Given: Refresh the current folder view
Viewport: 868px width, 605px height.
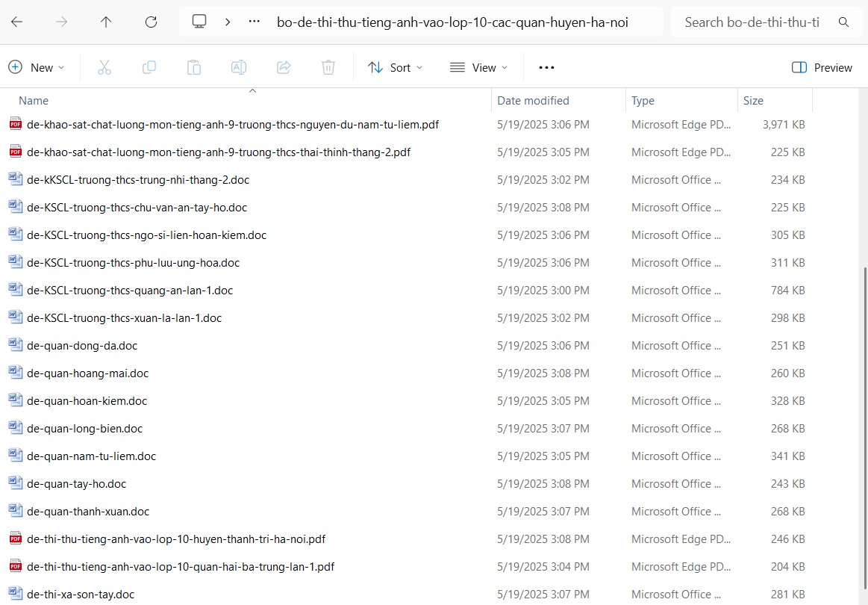Looking at the screenshot, I should tap(151, 22).
